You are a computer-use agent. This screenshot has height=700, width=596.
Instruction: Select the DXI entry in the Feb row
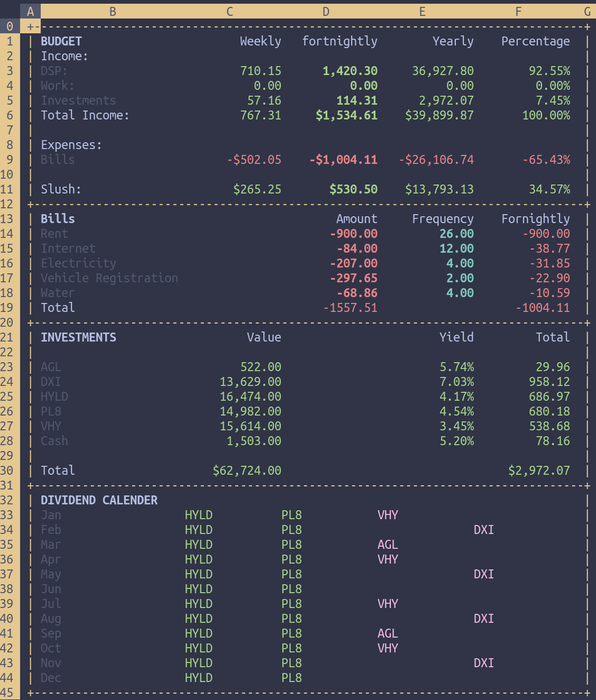pyautogui.click(x=484, y=530)
